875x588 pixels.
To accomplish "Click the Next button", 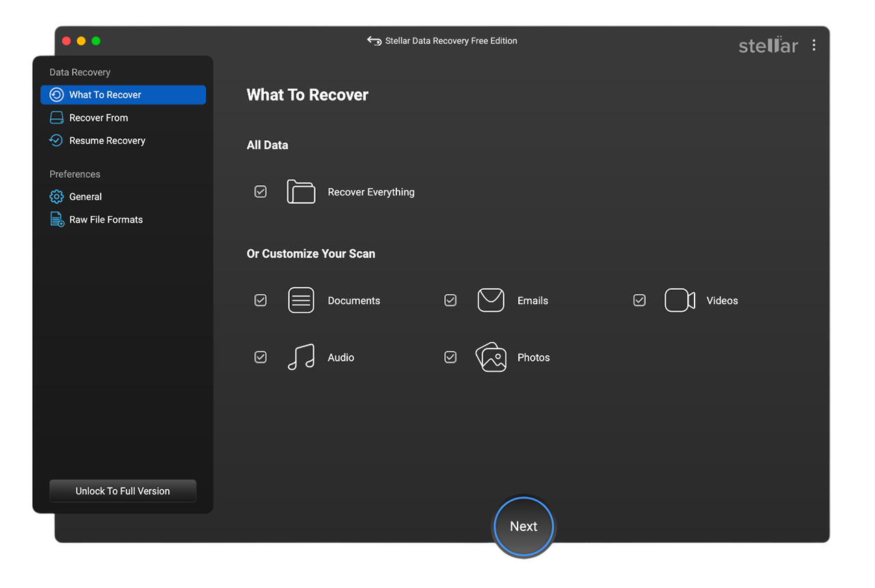I will 524,526.
